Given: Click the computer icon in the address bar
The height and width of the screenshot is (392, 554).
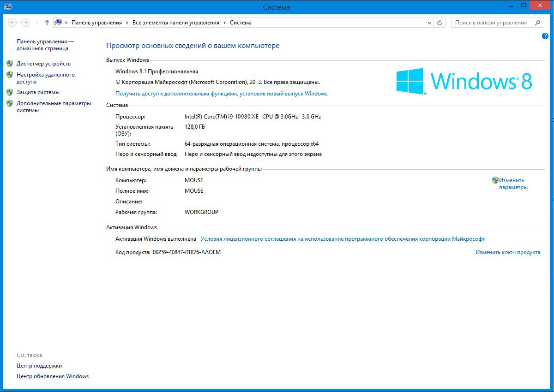Looking at the screenshot, I should tap(58, 22).
